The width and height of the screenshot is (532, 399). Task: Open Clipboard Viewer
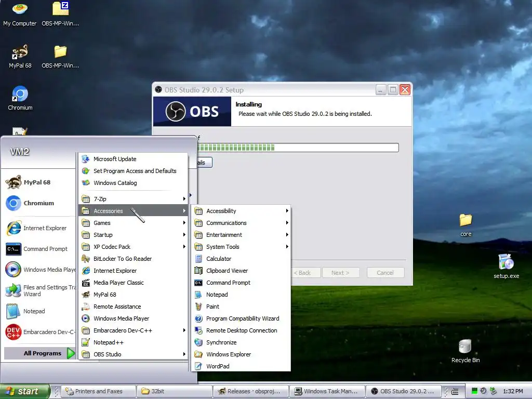pyautogui.click(x=241, y=271)
